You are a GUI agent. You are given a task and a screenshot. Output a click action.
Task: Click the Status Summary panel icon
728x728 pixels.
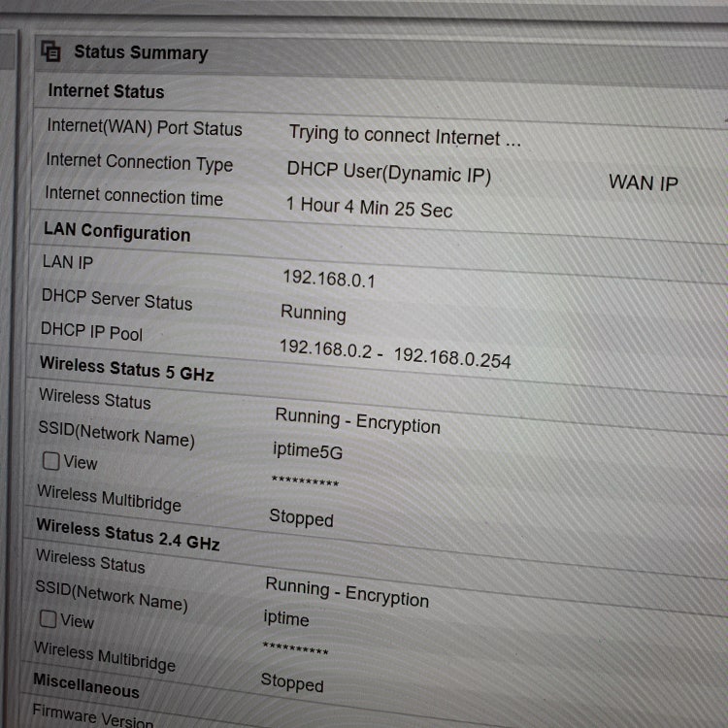[x=51, y=51]
